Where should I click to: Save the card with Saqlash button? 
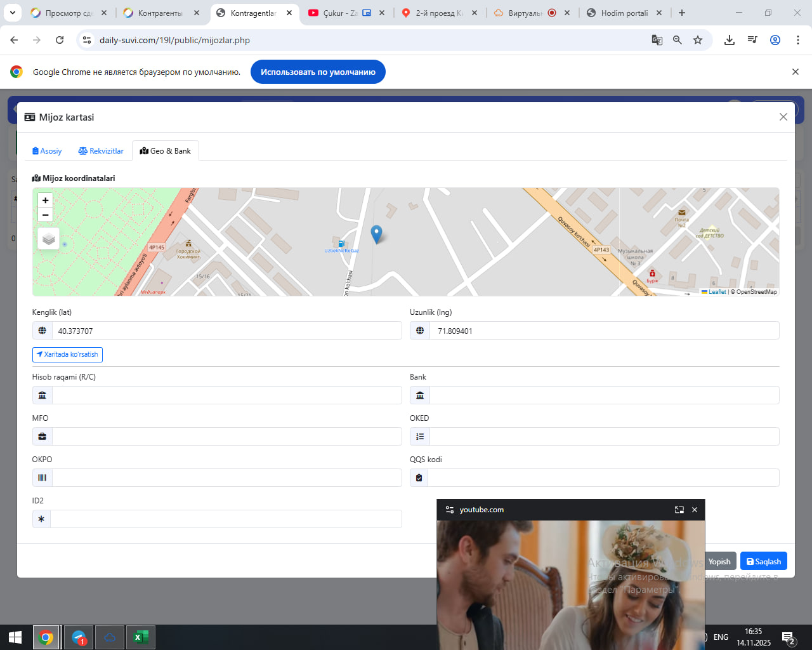pyautogui.click(x=763, y=562)
